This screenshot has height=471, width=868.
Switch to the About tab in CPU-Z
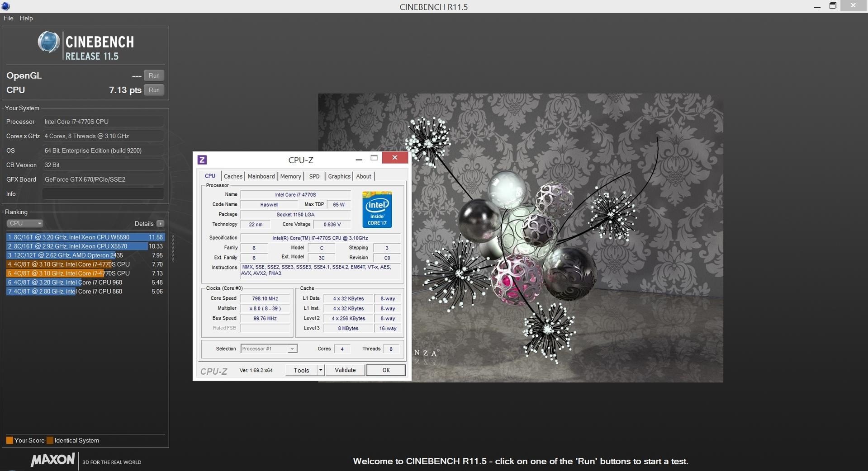364,176
